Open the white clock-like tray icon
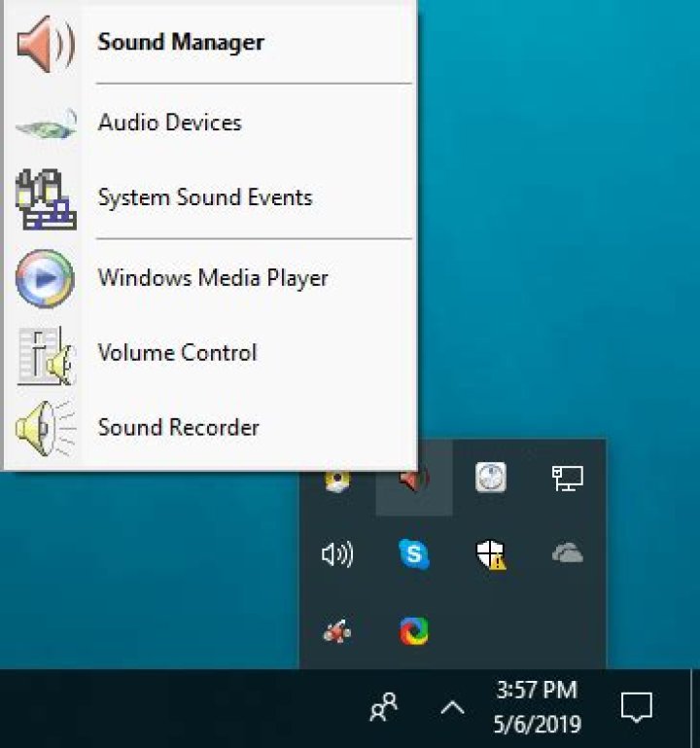Viewport: 700px width, 748px height. (x=491, y=477)
